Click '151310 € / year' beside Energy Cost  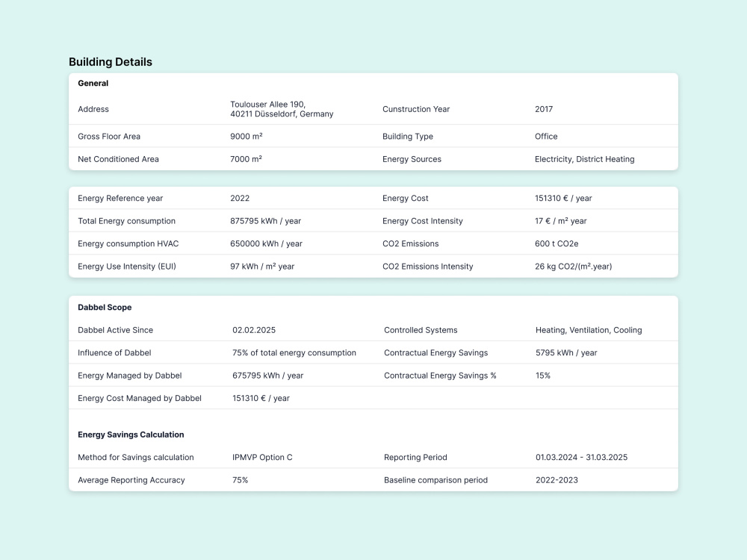pos(563,198)
